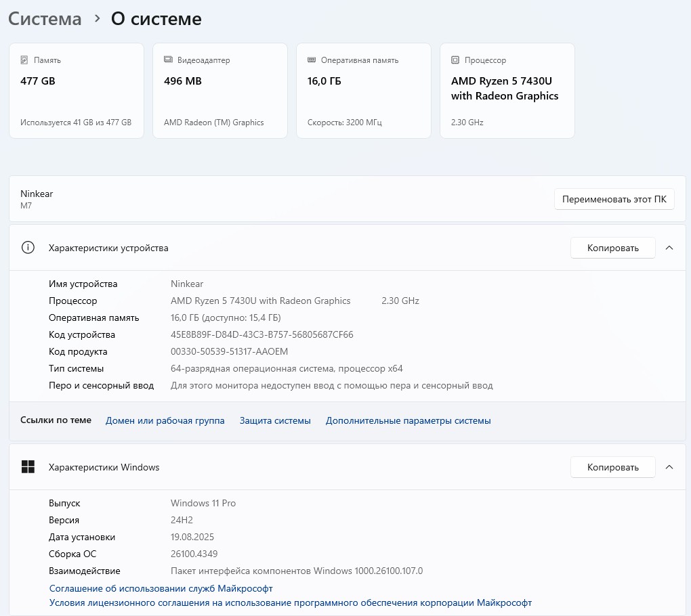Click the Видеоадаптер monitor icon
This screenshot has width=691, height=616.
click(x=168, y=60)
